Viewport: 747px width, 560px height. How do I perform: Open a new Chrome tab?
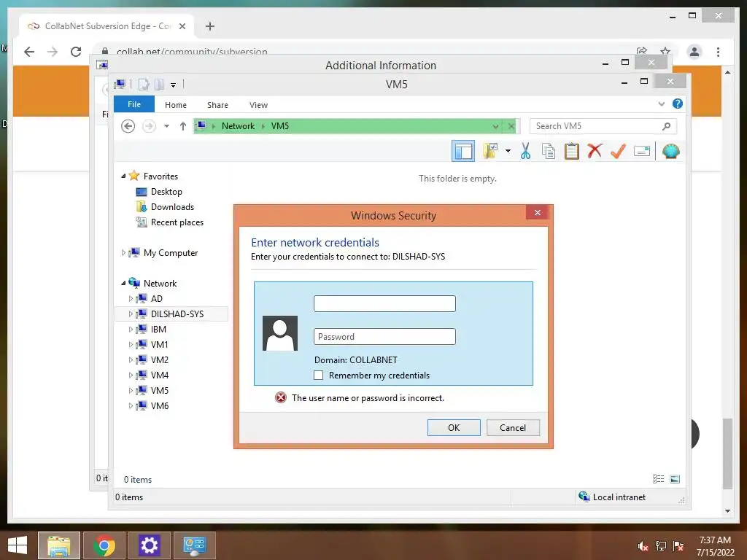click(209, 26)
